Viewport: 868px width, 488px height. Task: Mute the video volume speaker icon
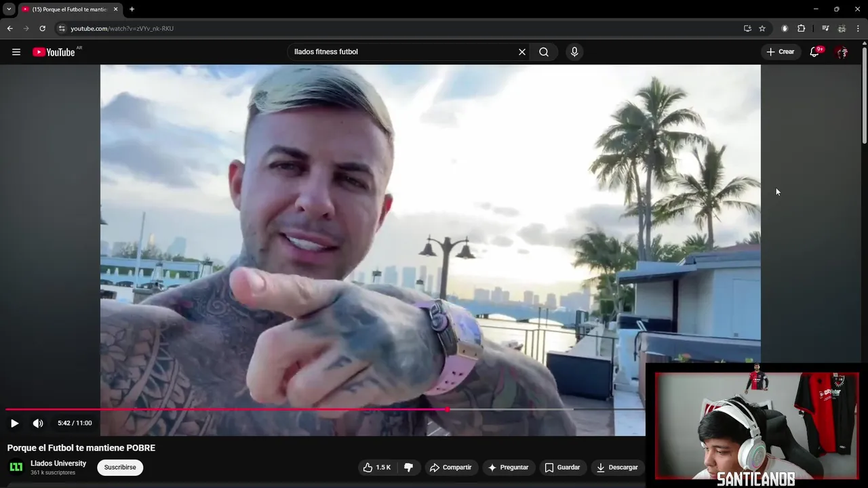(38, 424)
